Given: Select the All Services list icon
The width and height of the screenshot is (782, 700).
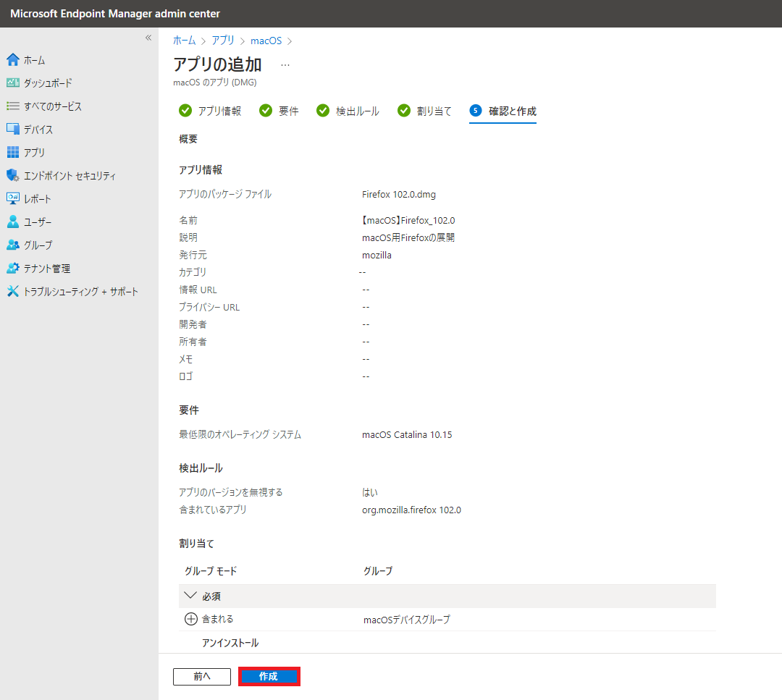Looking at the screenshot, I should point(12,106).
